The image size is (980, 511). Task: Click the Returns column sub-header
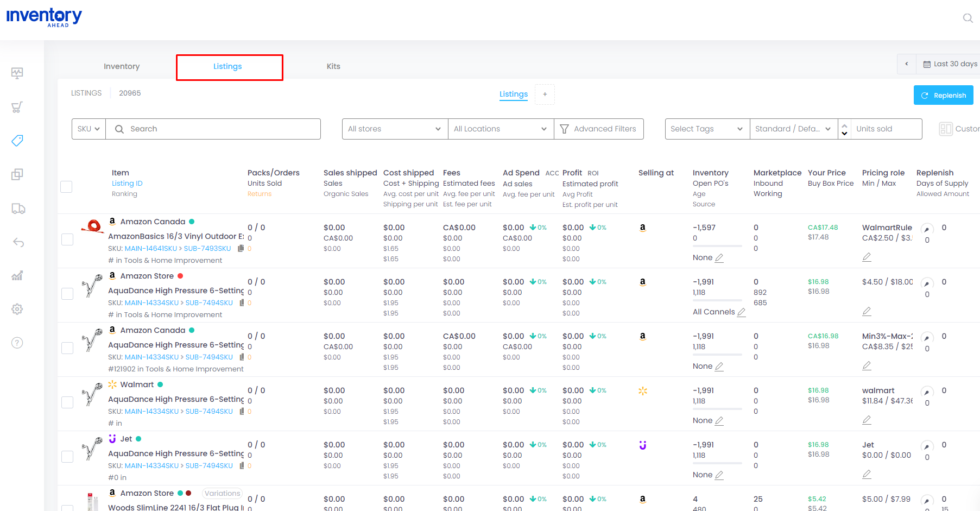coord(260,194)
